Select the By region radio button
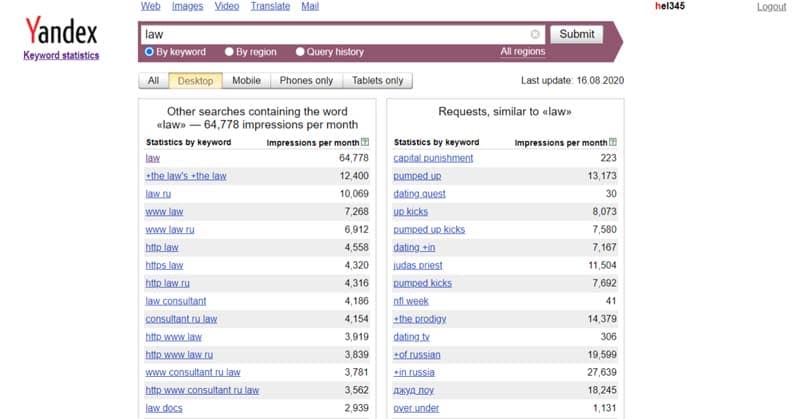This screenshot has width=800, height=419. 229,52
